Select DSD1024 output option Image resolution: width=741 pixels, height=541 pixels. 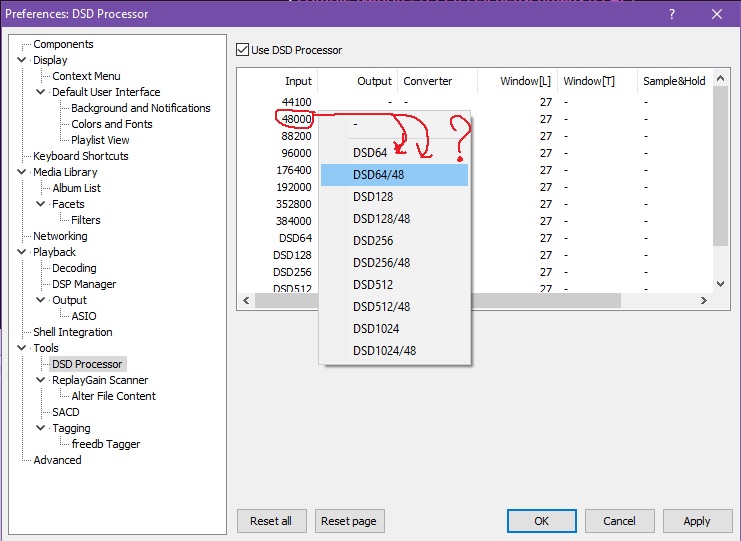coord(376,329)
